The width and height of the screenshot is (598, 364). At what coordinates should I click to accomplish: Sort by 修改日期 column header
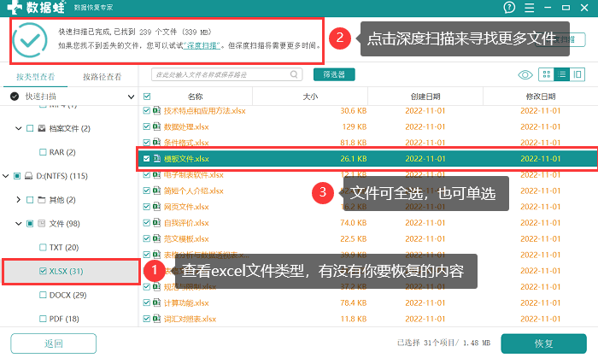pos(541,97)
